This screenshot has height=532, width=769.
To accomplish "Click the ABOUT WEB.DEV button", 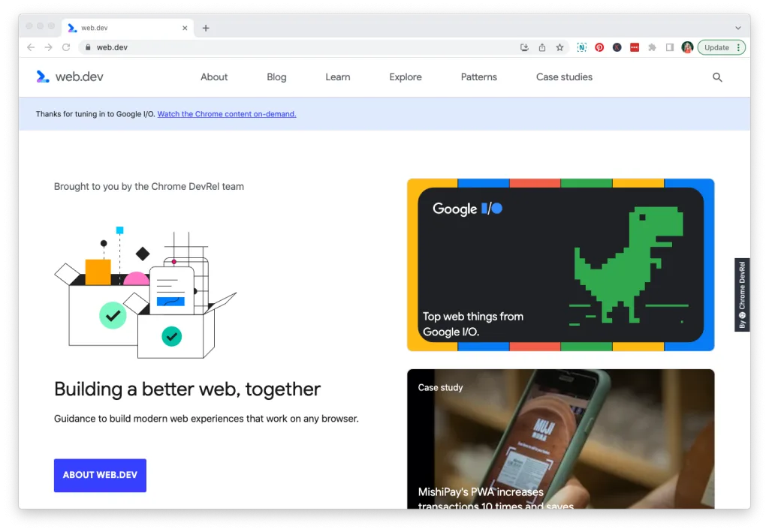I will pos(100,475).
